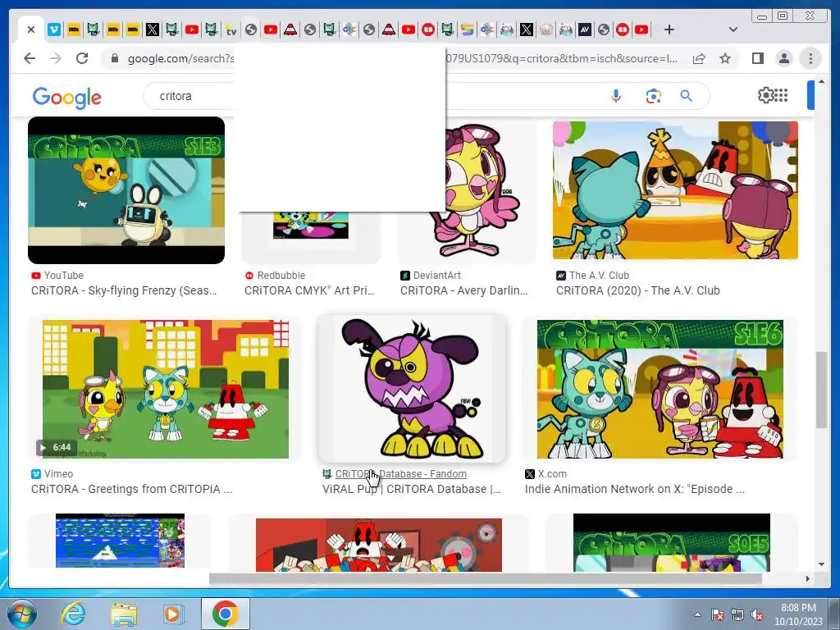Switch to the A.V. Club tab
Screen dimensions: 840x630
(x=585, y=30)
